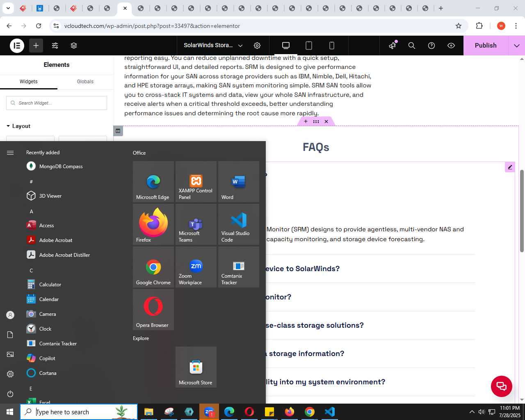
Task: Expand FAQ ending 'onitor?'
Action: 278,297
